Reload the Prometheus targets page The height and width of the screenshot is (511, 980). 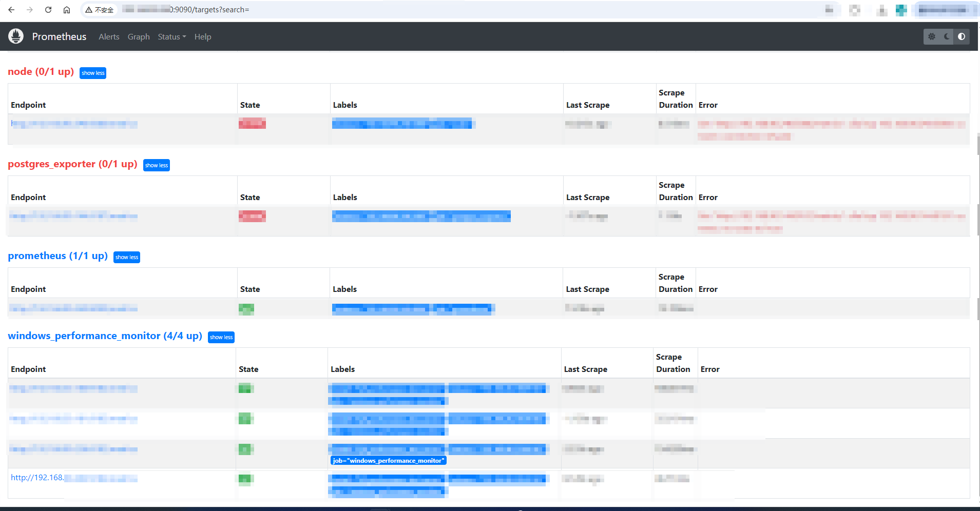[x=48, y=10]
